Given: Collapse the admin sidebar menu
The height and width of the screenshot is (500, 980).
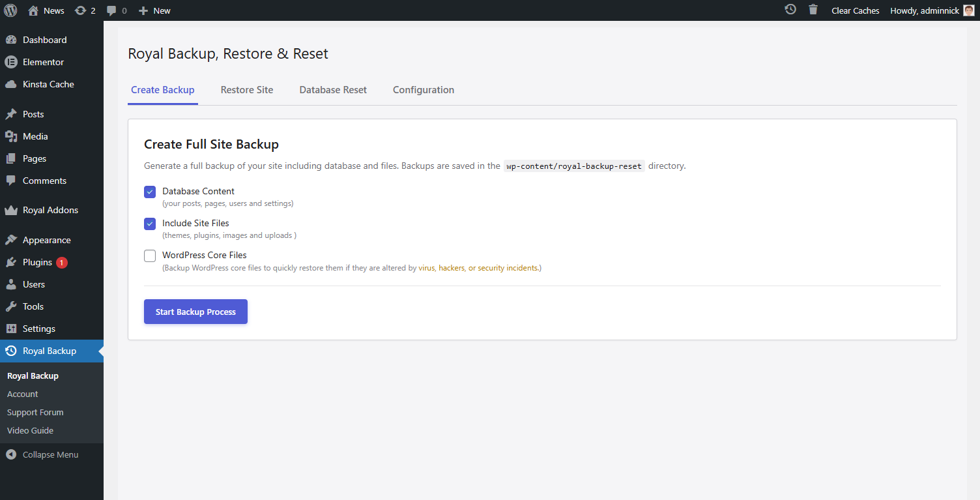Looking at the screenshot, I should (43, 454).
